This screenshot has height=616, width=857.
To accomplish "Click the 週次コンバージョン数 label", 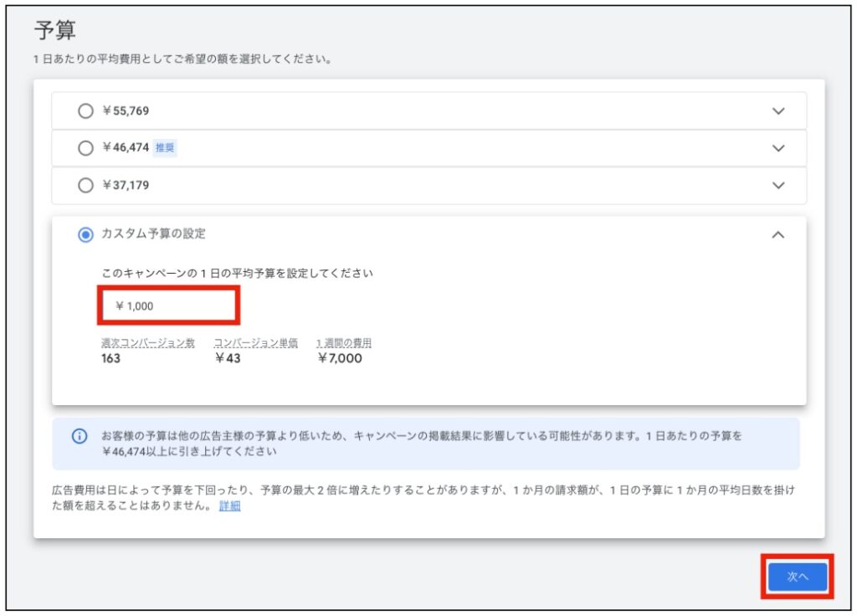I will tap(147, 343).
